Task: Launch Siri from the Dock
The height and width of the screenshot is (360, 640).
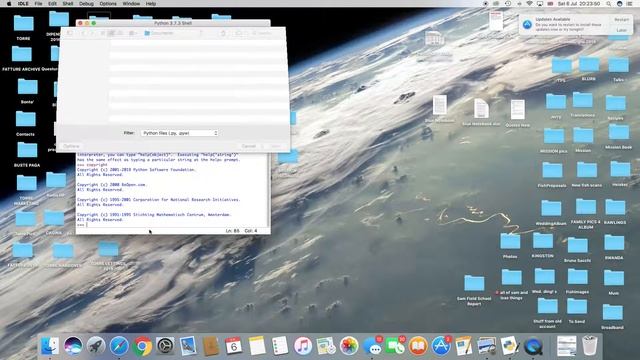Action: 73,346
